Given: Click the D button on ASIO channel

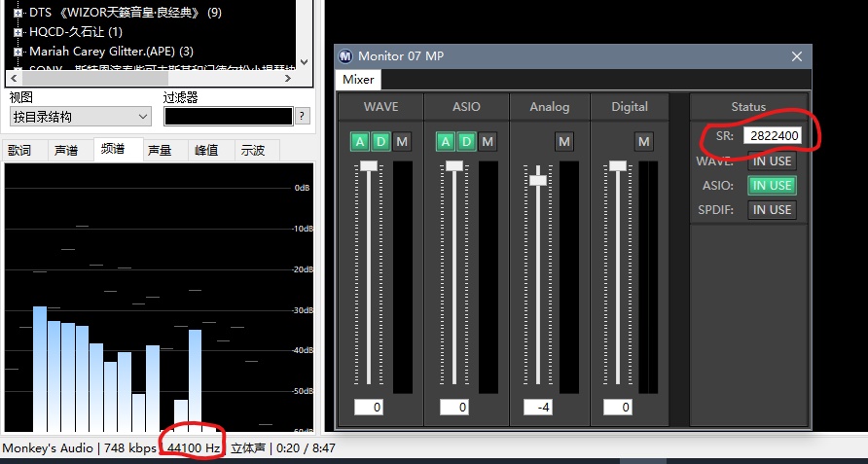Looking at the screenshot, I should (x=467, y=142).
